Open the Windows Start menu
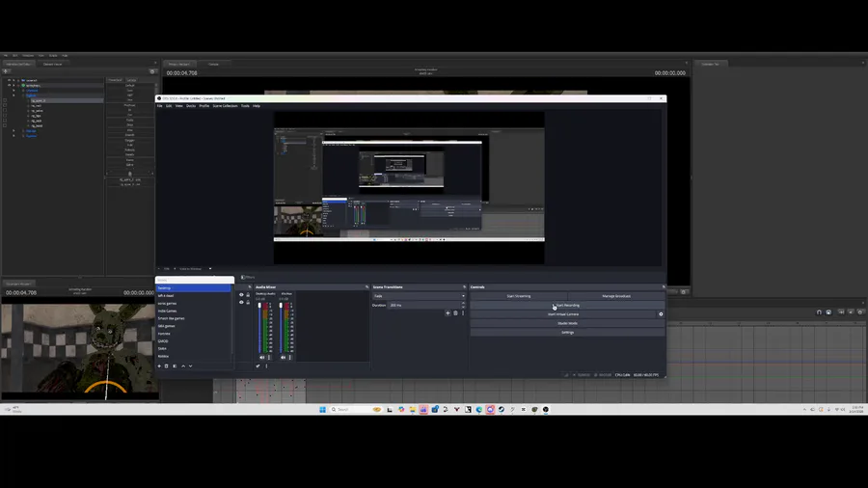Image resolution: width=868 pixels, height=488 pixels. [322, 410]
